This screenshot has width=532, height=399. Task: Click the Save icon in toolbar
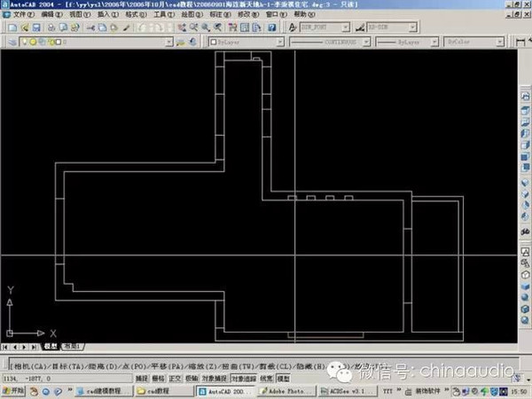click(x=36, y=27)
